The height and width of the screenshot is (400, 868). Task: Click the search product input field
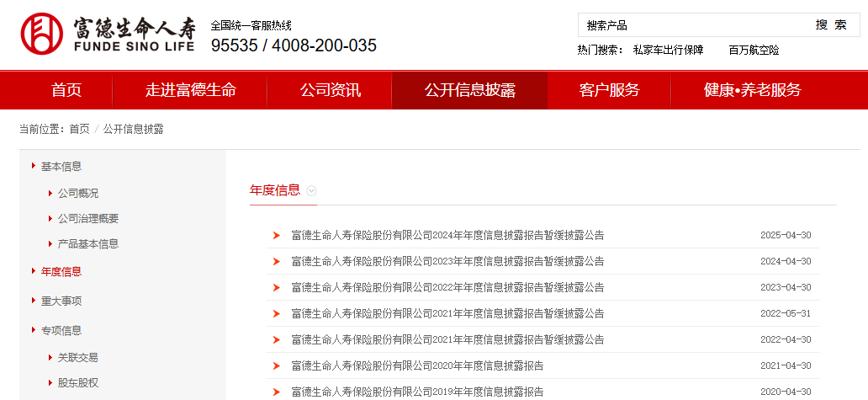(x=690, y=25)
